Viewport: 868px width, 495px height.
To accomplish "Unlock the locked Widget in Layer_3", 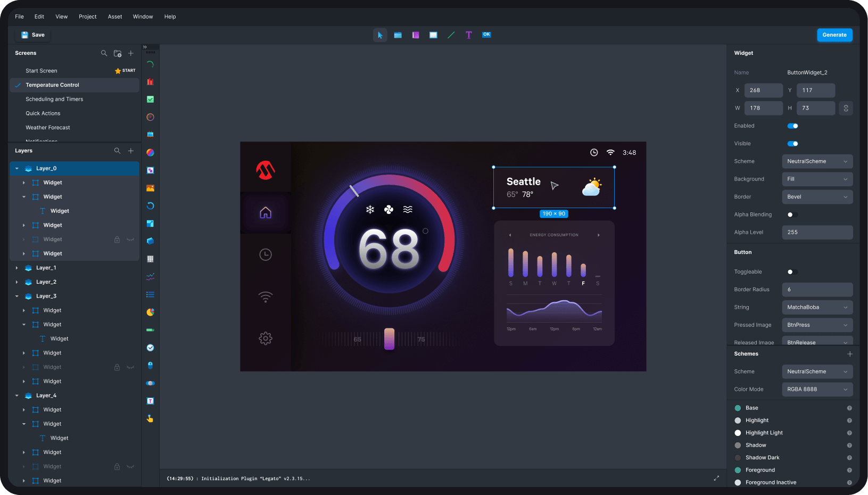I will click(x=117, y=367).
